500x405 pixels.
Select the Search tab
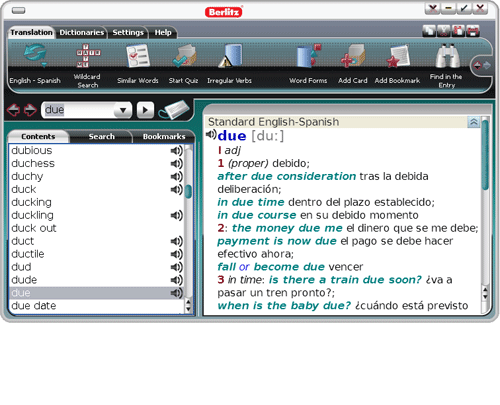pos(102,136)
